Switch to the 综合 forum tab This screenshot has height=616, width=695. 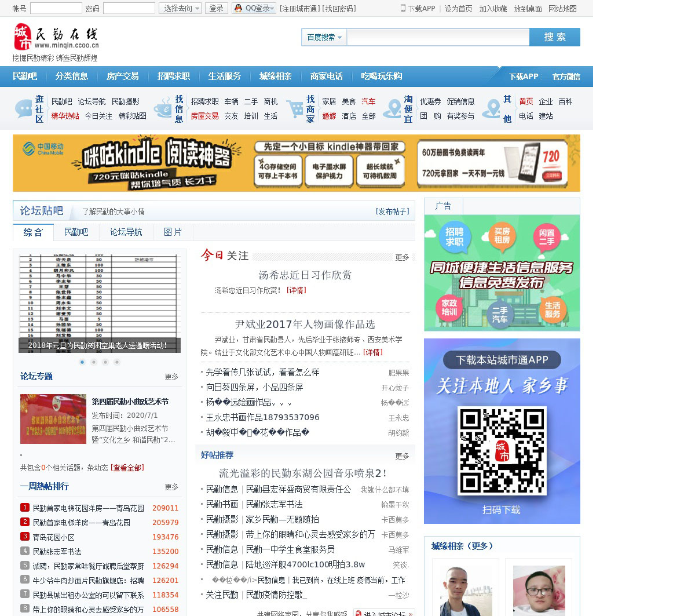[33, 232]
